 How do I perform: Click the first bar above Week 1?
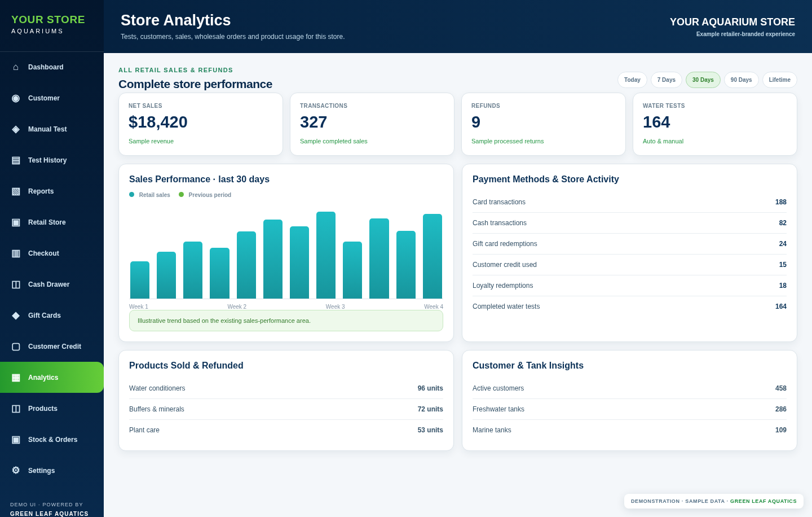point(140,280)
